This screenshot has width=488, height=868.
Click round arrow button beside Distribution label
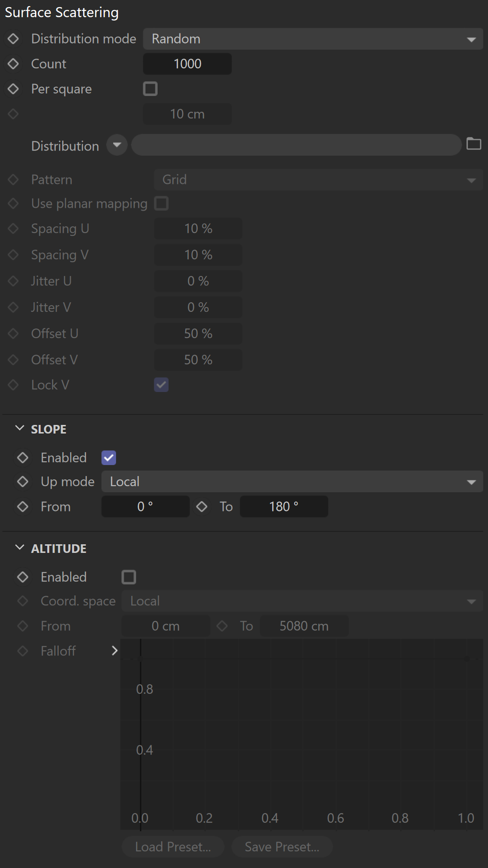pos(117,145)
